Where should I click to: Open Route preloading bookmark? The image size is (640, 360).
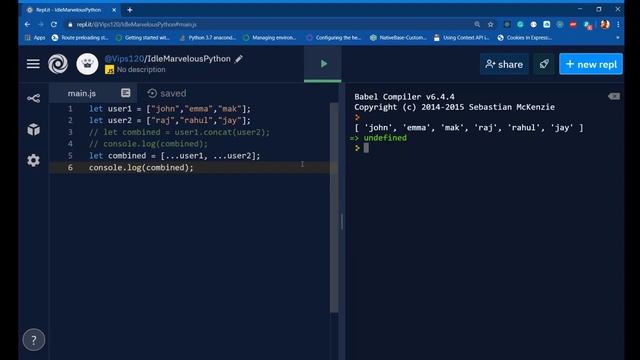[80, 38]
